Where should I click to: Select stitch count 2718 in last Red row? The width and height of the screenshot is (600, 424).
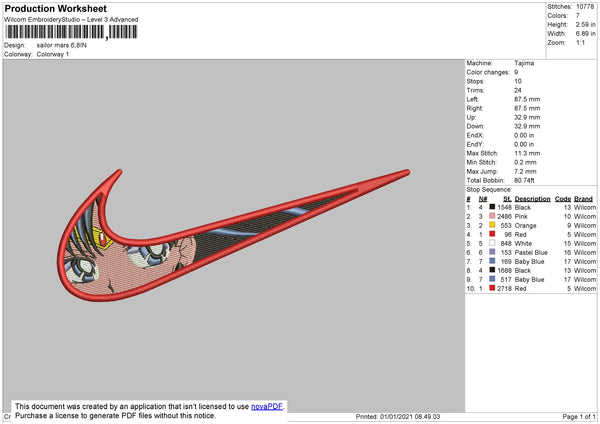tap(504, 289)
